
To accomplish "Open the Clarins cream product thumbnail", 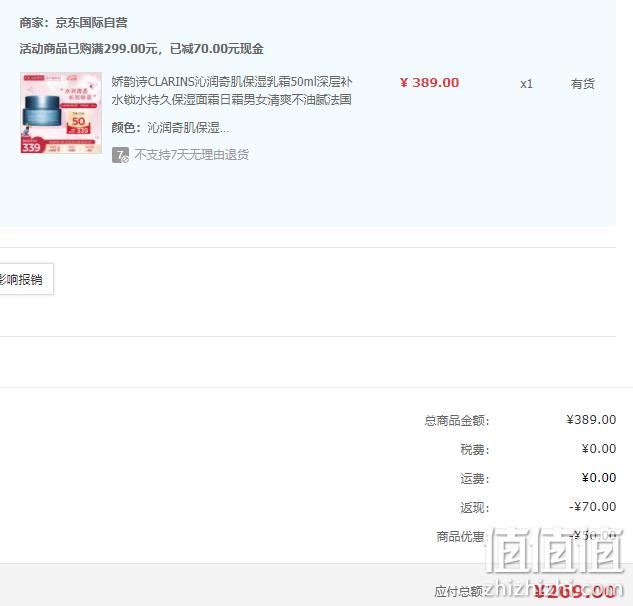I will [61, 113].
